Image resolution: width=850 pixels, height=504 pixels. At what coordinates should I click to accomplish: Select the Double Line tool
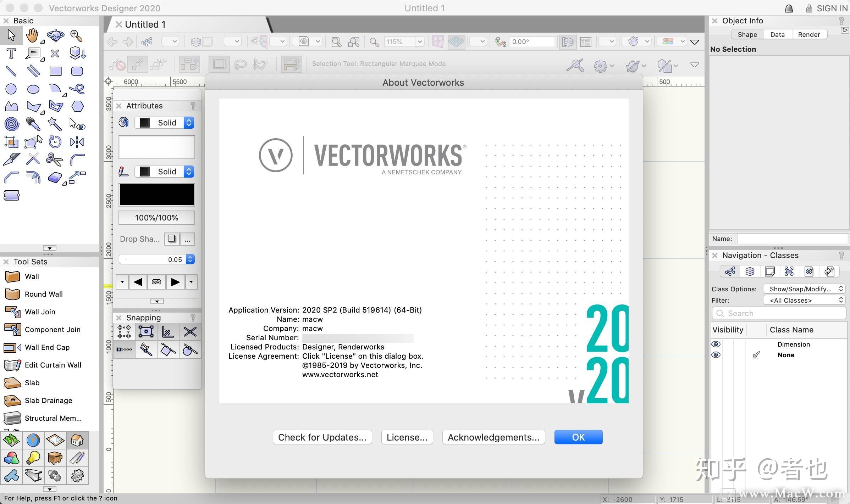33,71
